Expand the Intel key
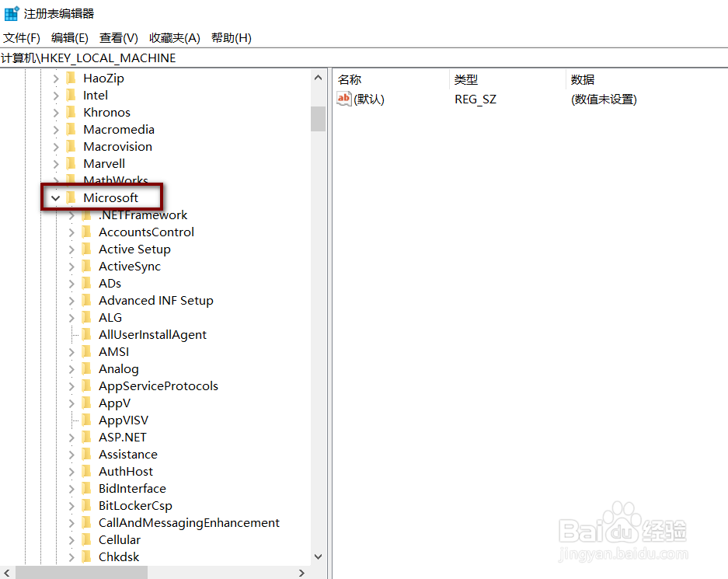 pos(56,96)
